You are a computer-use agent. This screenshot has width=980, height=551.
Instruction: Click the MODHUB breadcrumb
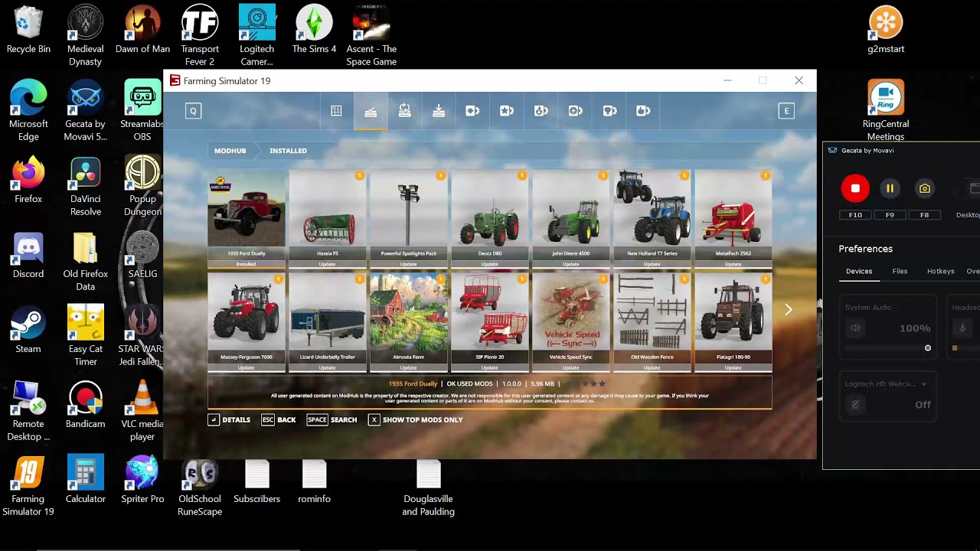(230, 151)
